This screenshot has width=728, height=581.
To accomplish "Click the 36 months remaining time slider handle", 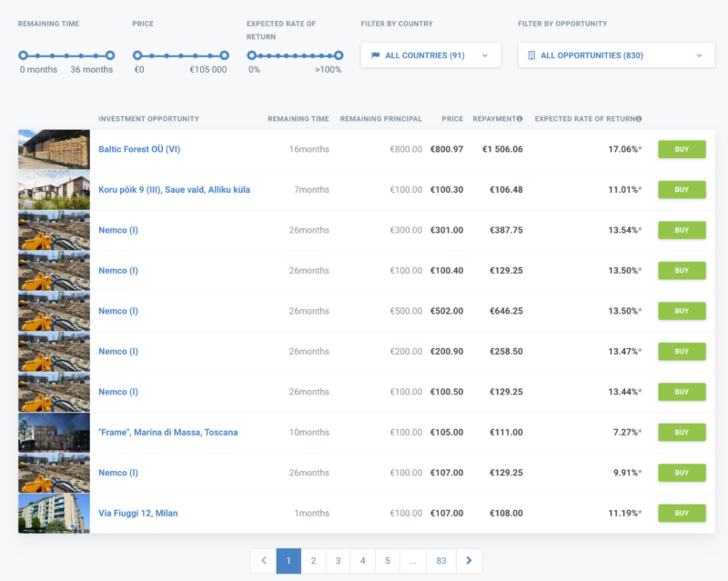I will click(x=110, y=55).
